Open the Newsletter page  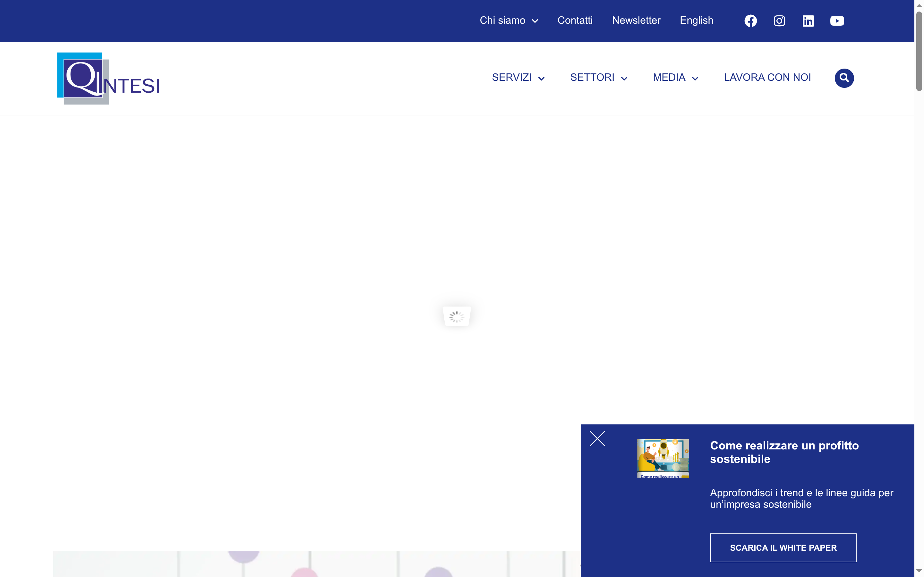point(636,21)
